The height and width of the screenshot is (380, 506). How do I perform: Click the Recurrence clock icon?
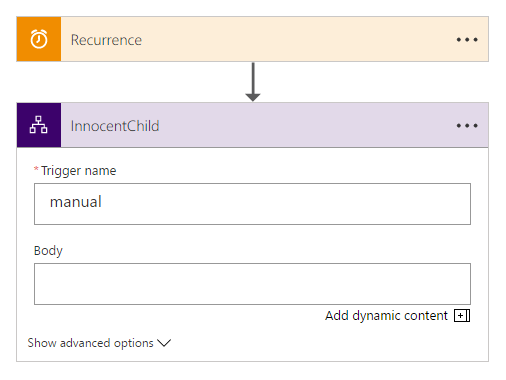pyautogui.click(x=39, y=39)
